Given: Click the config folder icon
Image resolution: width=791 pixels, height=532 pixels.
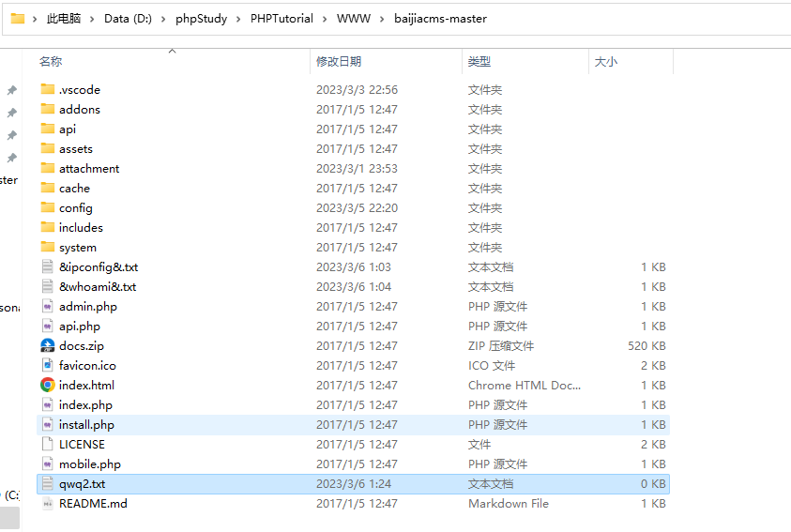Looking at the screenshot, I should click(x=48, y=207).
